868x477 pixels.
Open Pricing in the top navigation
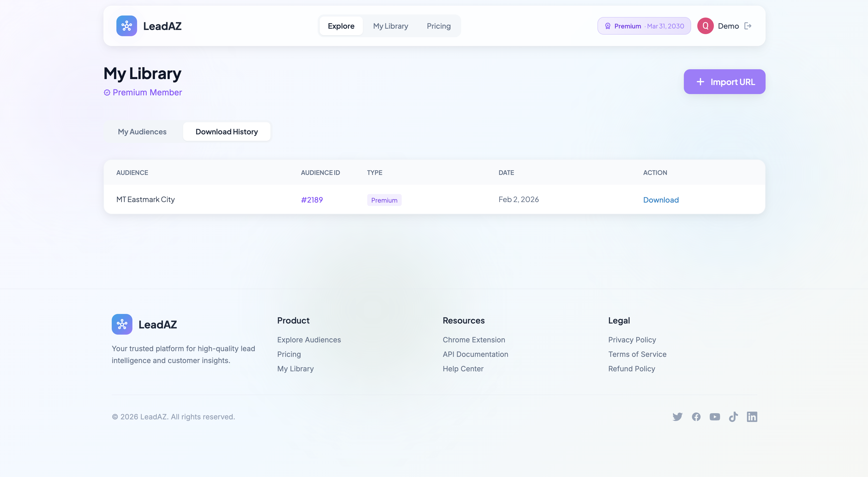(x=438, y=26)
